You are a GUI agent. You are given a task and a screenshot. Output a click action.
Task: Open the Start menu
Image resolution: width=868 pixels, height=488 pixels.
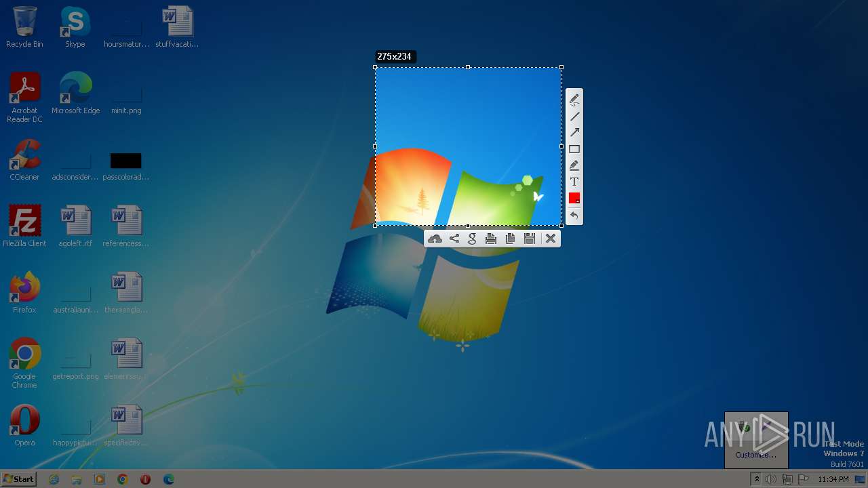[18, 479]
